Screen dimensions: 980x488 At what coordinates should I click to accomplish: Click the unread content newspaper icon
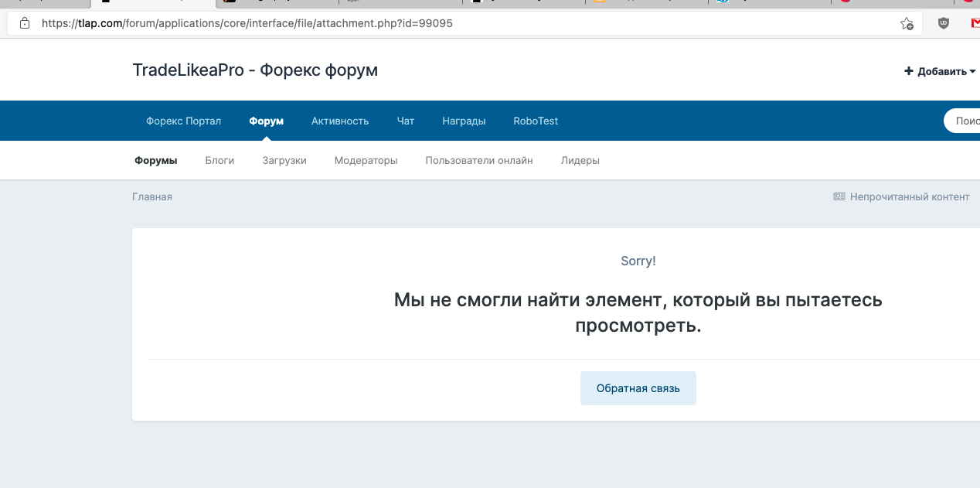click(x=839, y=196)
